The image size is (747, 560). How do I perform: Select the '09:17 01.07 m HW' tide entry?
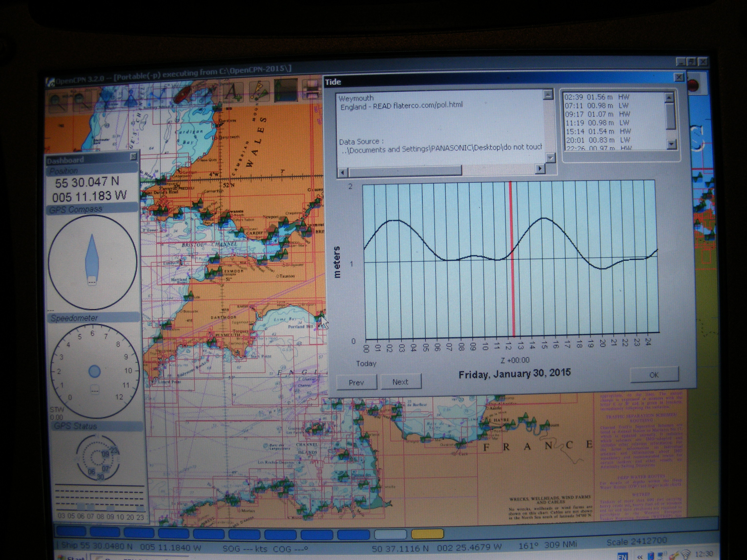[598, 114]
